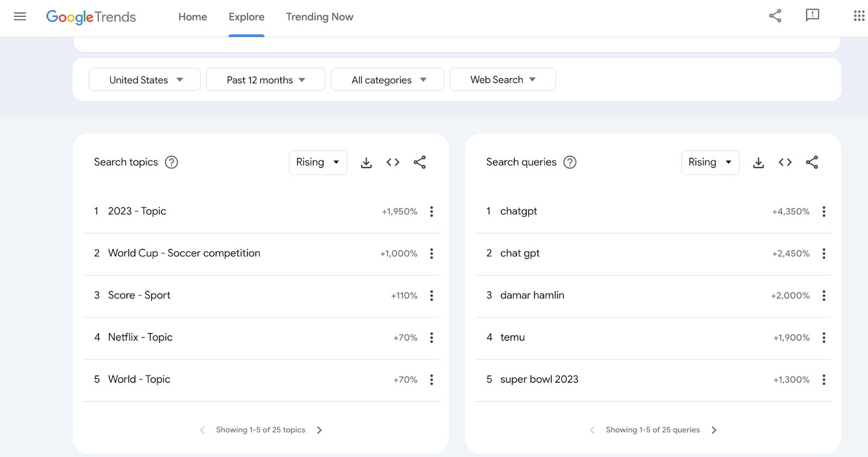Open more options for temu query

824,338
